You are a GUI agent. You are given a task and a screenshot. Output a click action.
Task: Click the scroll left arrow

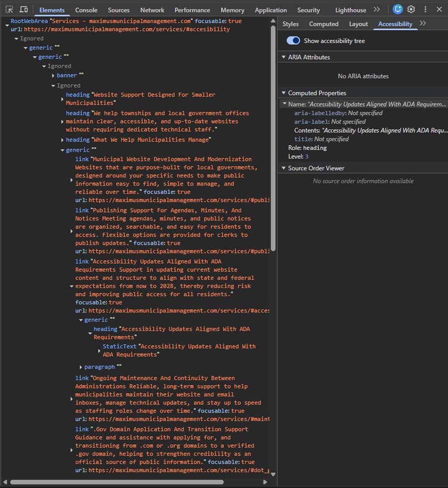[5, 482]
